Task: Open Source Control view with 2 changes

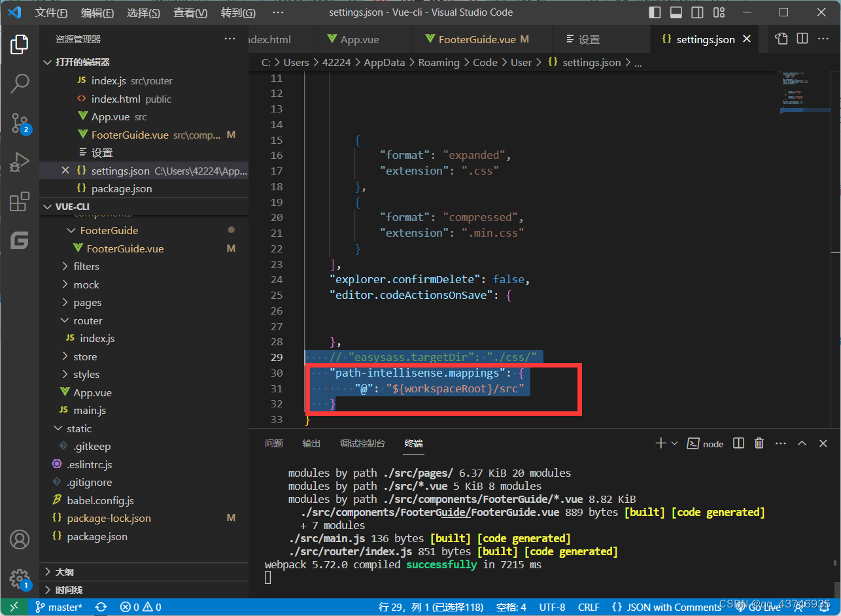Action: point(20,123)
